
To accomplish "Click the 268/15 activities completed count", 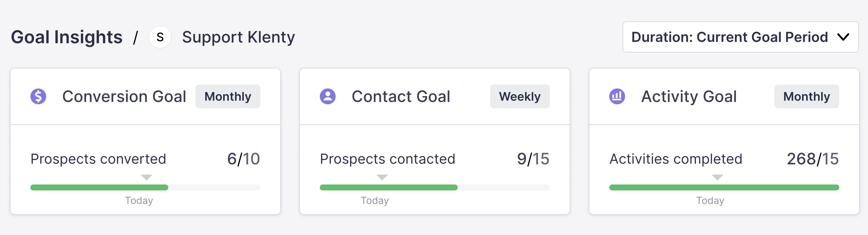I will click(x=813, y=159).
